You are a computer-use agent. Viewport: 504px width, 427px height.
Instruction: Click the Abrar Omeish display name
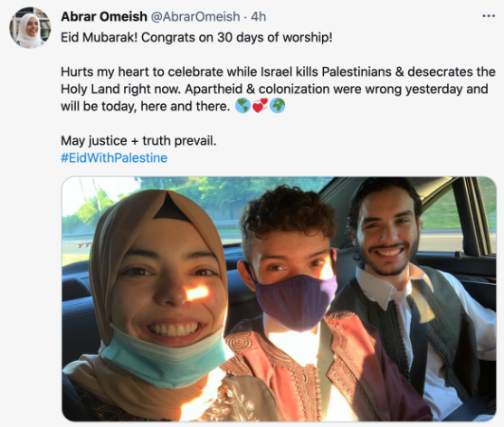[104, 16]
